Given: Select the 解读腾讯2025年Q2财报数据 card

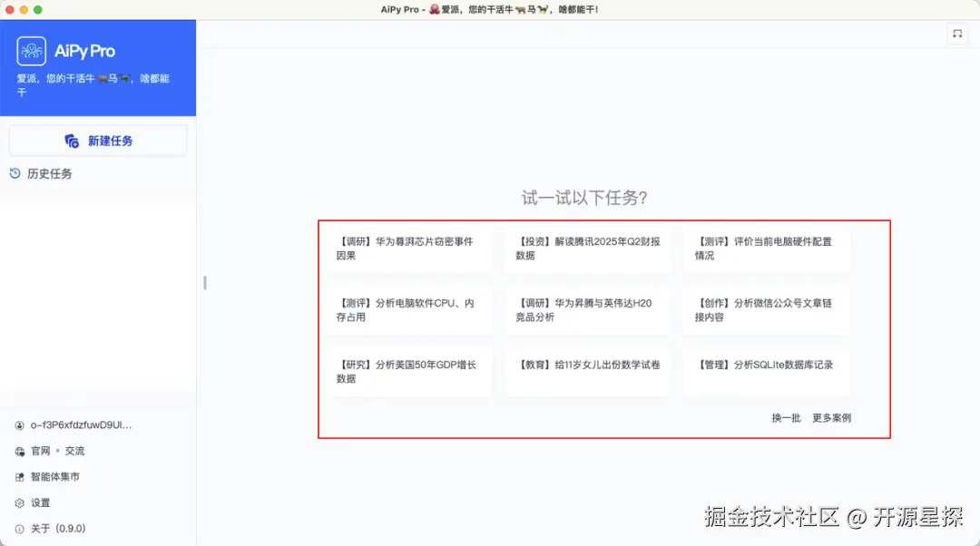Looking at the screenshot, I should pyautogui.click(x=588, y=247).
